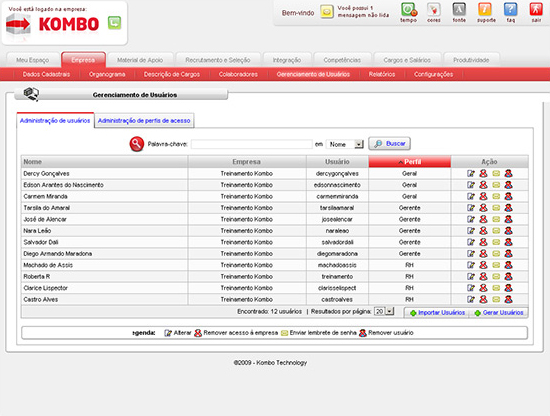
Task: Open the Material de Apoio tab
Action: 140,60
